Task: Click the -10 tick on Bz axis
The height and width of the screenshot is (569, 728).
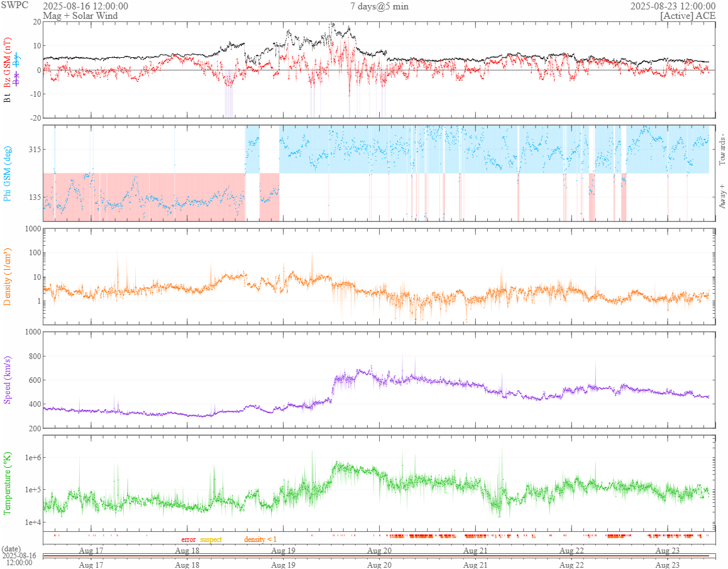Action: pyautogui.click(x=36, y=94)
